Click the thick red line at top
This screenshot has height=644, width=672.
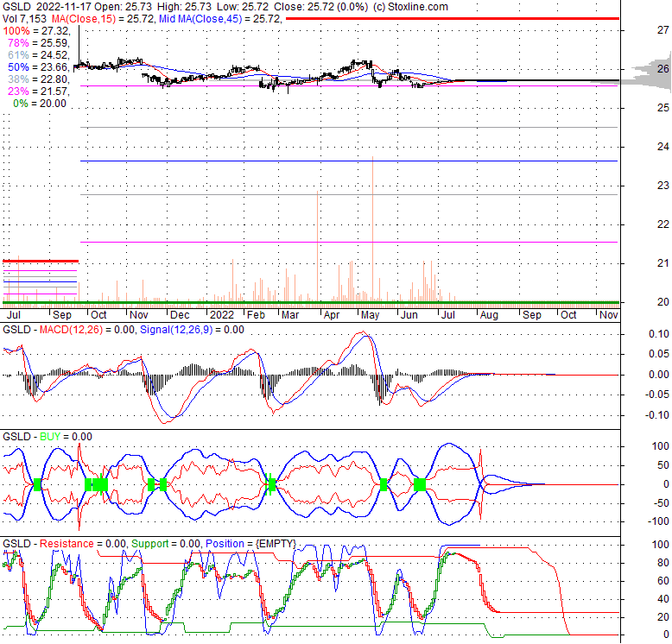coord(452,18)
